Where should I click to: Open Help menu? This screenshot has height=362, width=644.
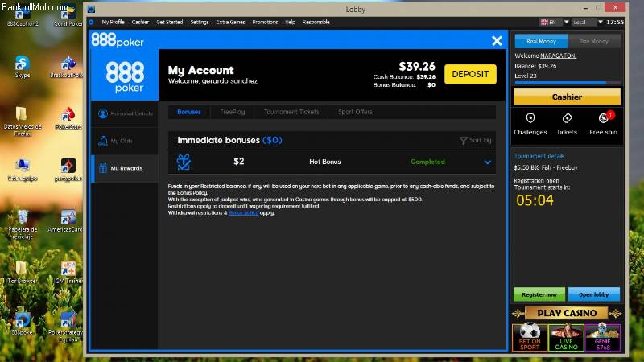coord(290,23)
